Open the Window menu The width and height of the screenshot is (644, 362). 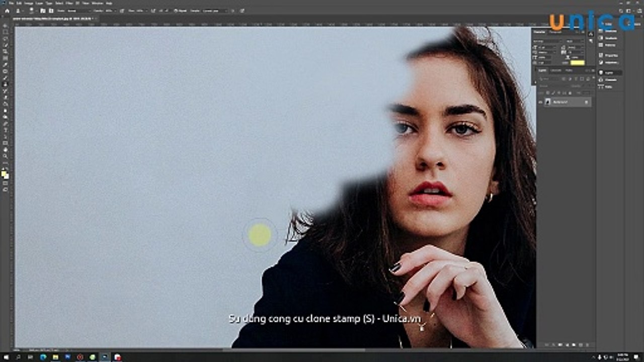tap(97, 3)
